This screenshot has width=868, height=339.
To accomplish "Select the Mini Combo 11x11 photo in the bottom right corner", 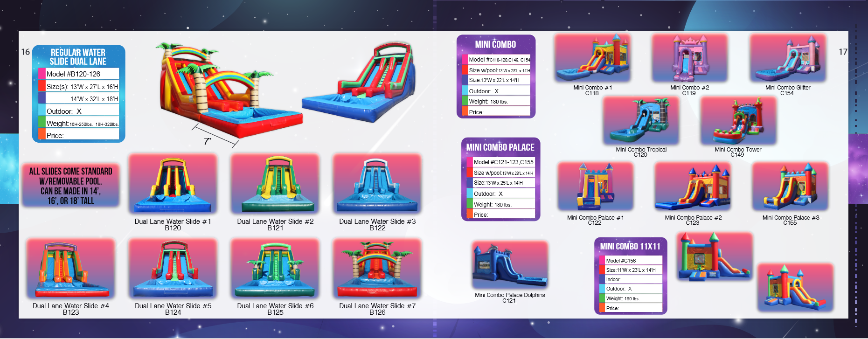I will [795, 288].
